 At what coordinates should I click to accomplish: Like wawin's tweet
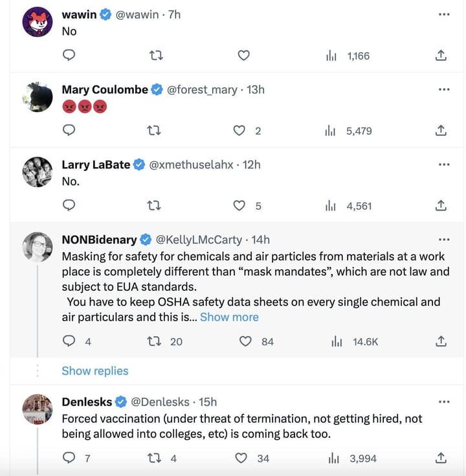click(x=243, y=56)
